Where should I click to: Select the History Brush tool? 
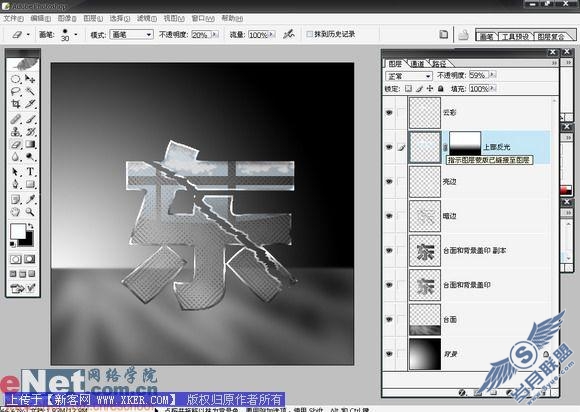point(30,132)
